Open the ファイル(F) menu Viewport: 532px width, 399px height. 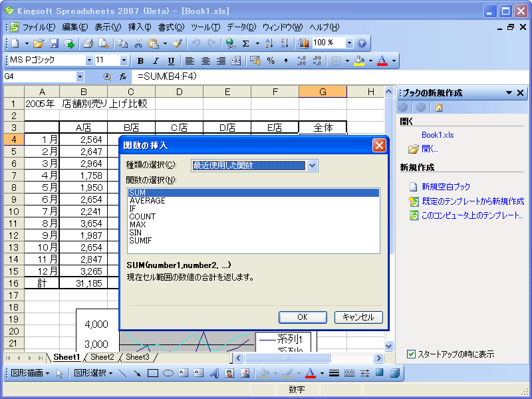39,27
